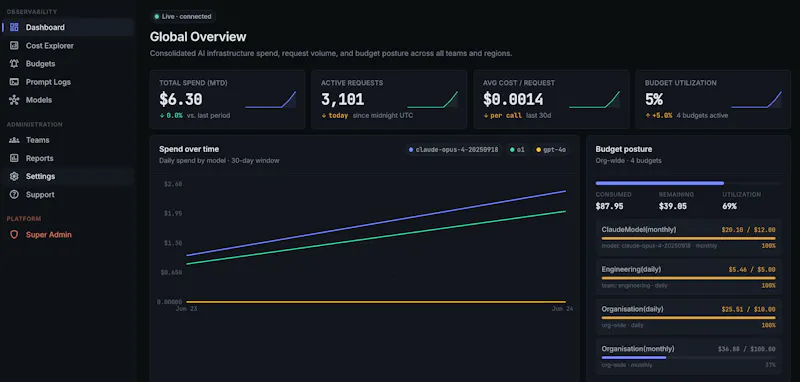Click the Live connected status badge
This screenshot has width=800, height=382.
(x=183, y=17)
